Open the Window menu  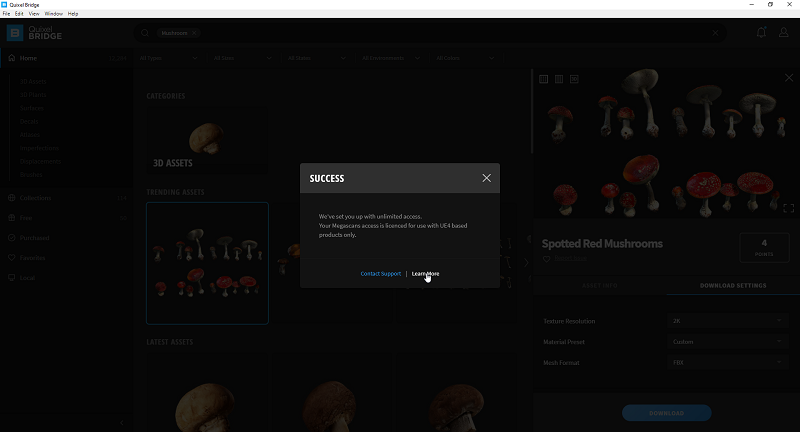point(54,14)
